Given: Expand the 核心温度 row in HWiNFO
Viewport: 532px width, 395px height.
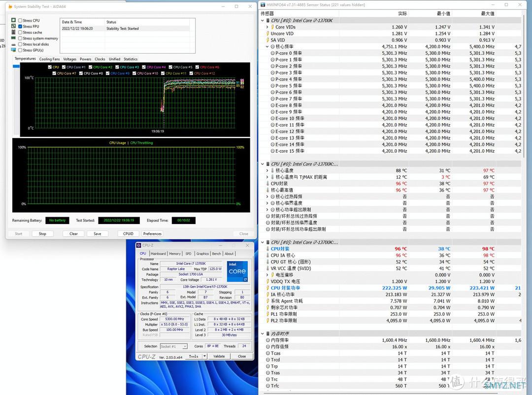Looking at the screenshot, I should point(267,171).
